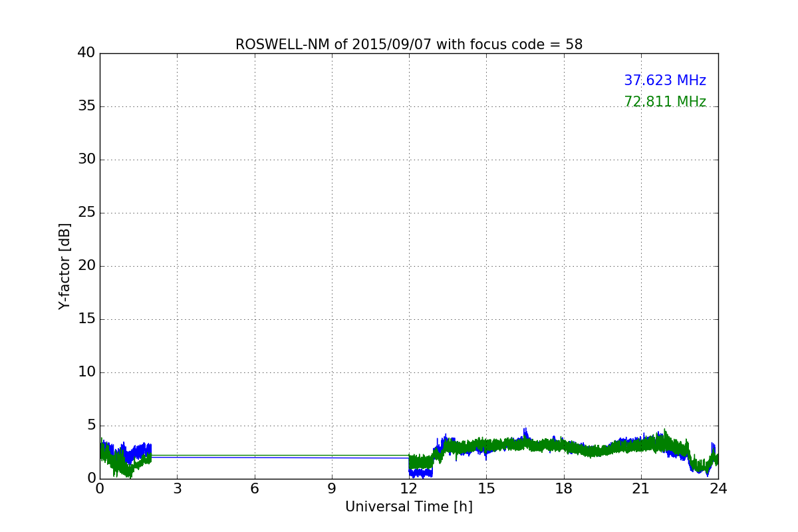Select the green 72.811 MHz legend label
The height and width of the screenshot is (532, 798).
coord(665,102)
